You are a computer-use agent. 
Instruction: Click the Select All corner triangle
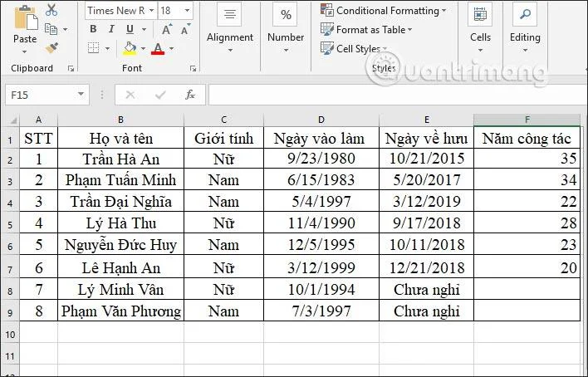[x=13, y=120]
